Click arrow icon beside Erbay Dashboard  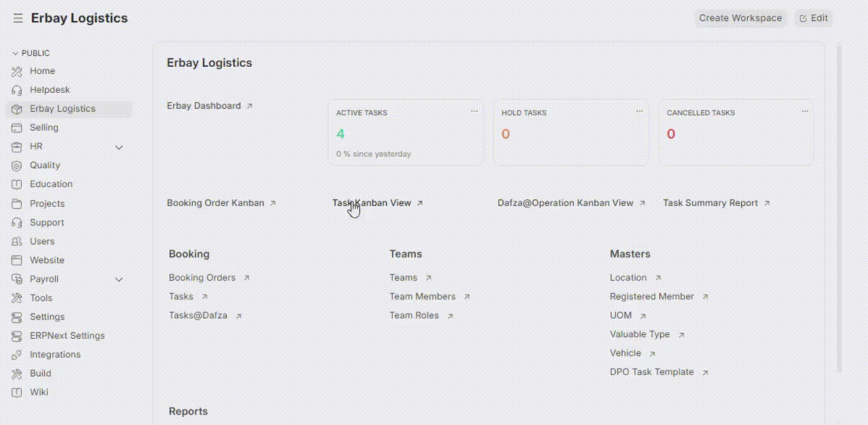point(249,106)
